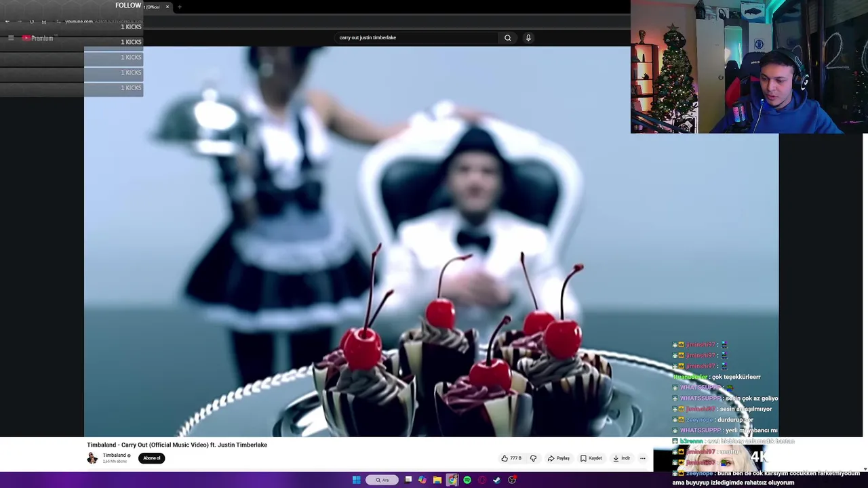Open a new browser tab

tap(180, 7)
